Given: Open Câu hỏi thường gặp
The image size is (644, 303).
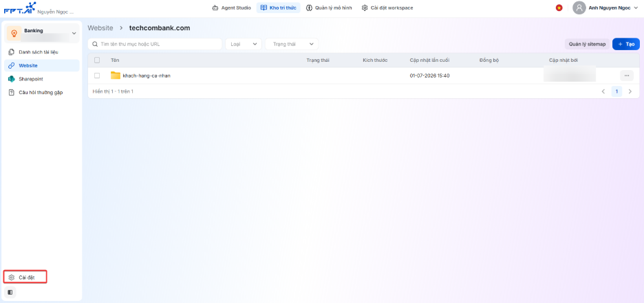Looking at the screenshot, I should point(42,93).
